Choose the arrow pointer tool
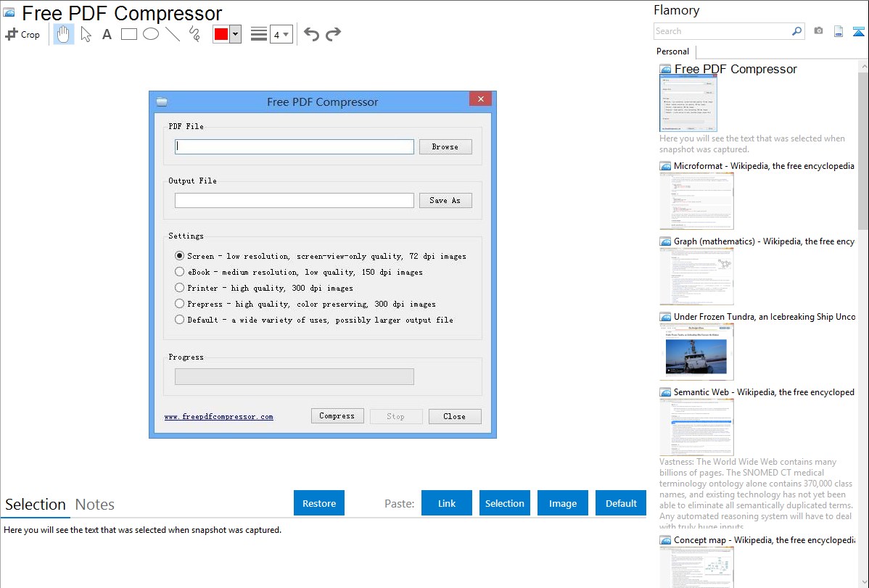The width and height of the screenshot is (869, 588). (86, 34)
